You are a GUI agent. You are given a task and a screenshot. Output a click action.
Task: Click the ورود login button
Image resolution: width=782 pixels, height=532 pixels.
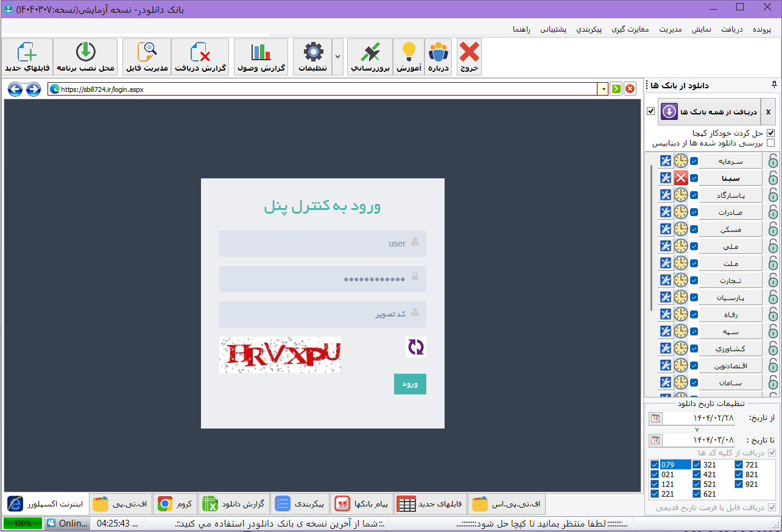click(x=410, y=384)
